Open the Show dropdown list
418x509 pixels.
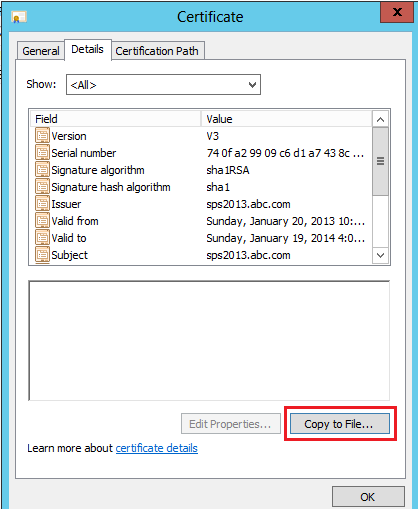click(163, 85)
